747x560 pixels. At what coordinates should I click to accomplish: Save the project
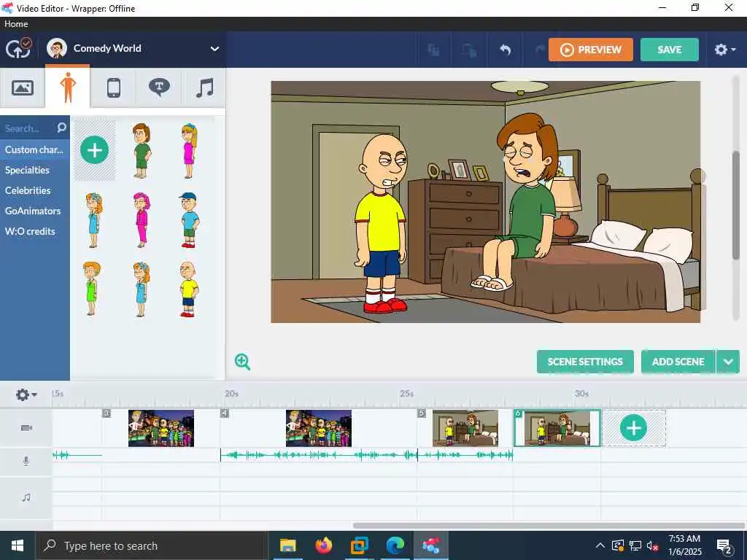click(670, 50)
